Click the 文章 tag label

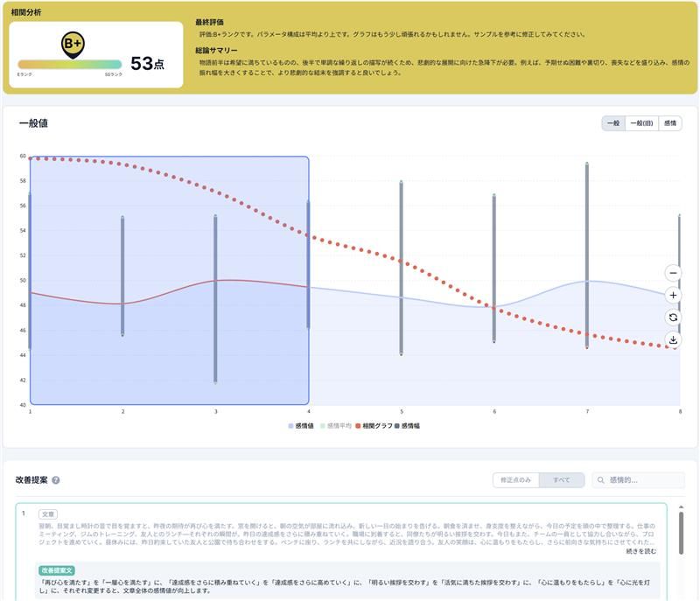[48, 514]
